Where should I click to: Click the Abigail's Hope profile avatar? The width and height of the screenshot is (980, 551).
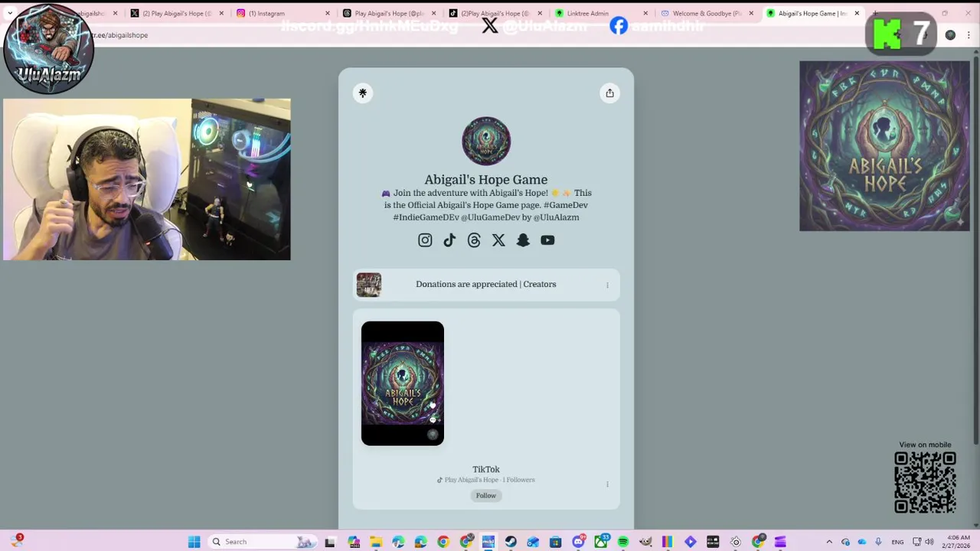point(486,141)
